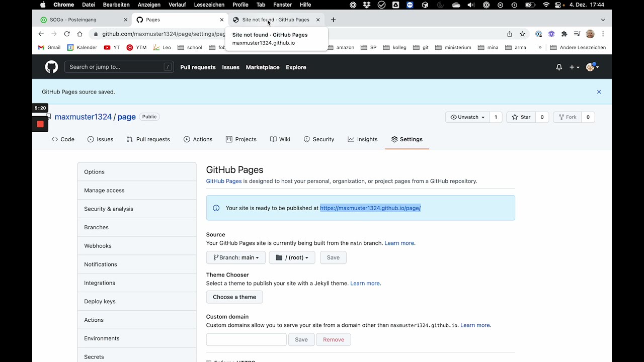Open the Actions repository tab
Image resolution: width=644 pixels, height=362 pixels.
click(x=198, y=139)
